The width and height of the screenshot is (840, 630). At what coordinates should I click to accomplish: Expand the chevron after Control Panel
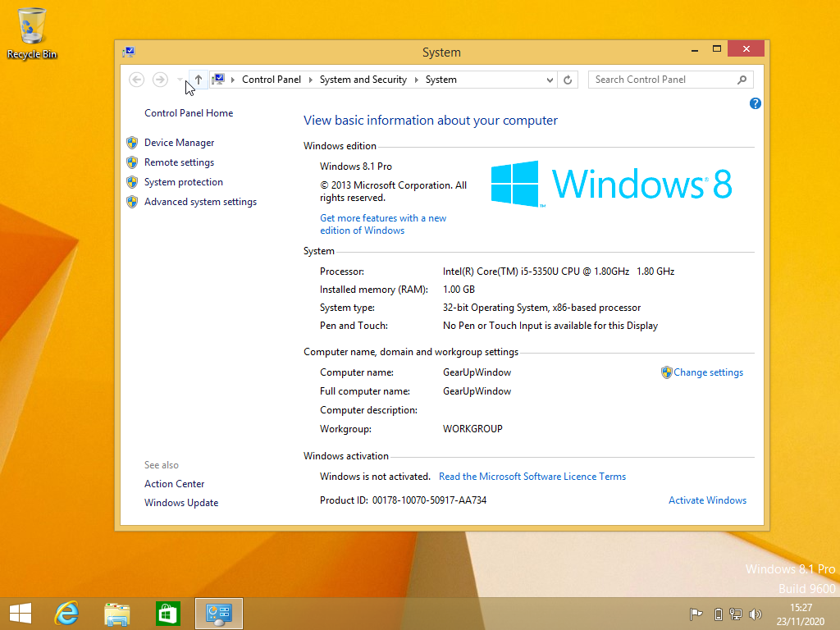click(310, 80)
